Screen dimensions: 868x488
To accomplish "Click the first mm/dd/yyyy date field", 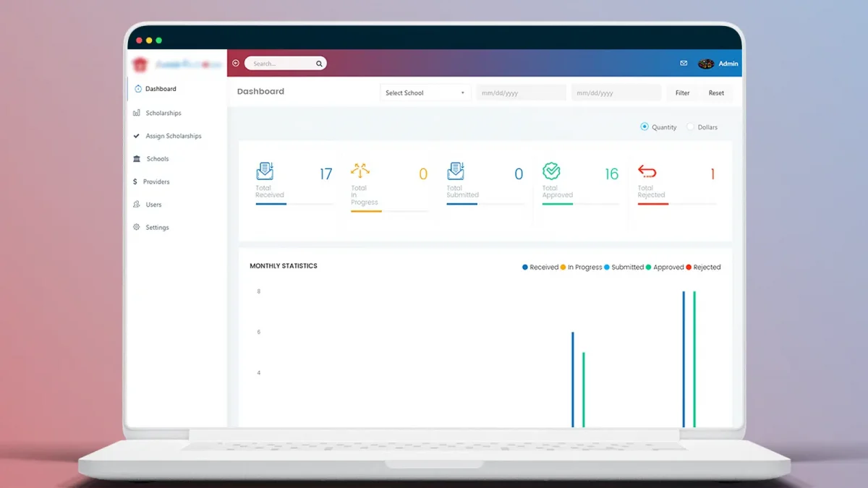I will (x=521, y=93).
